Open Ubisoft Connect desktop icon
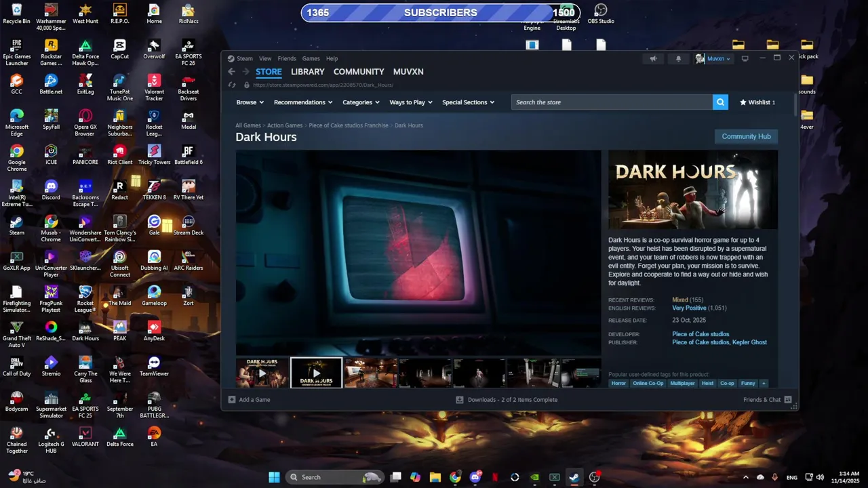 tap(120, 264)
